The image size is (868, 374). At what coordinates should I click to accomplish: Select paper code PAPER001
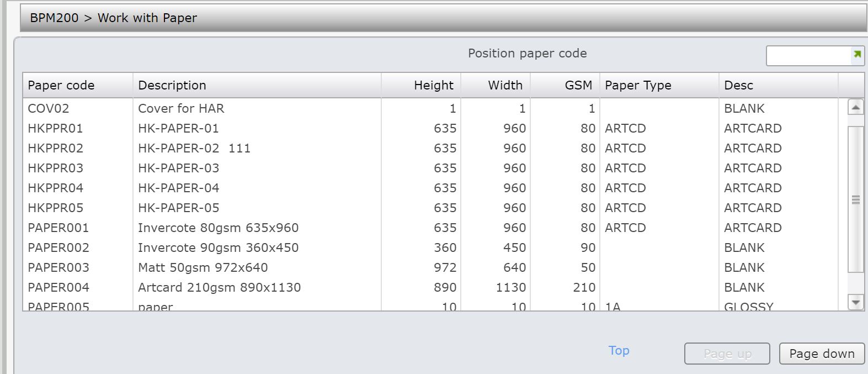point(58,228)
